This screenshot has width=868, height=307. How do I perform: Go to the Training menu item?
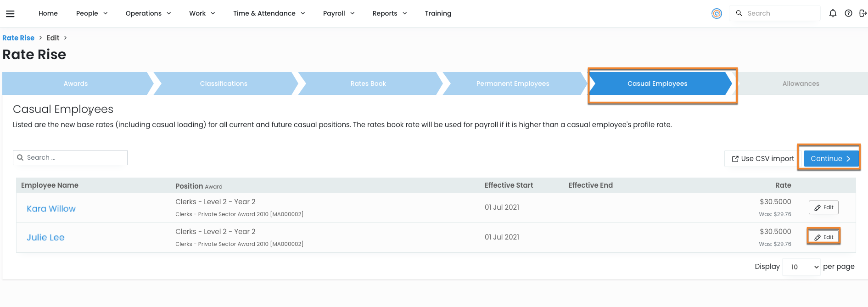(x=438, y=13)
